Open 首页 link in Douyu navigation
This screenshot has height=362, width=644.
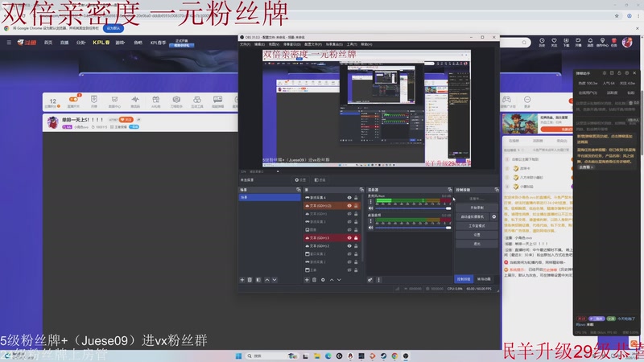point(48,43)
